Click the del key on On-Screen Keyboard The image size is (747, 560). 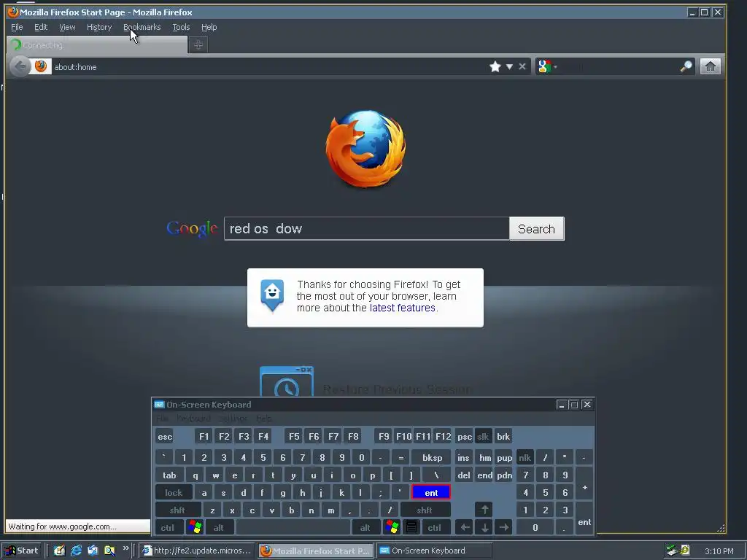(x=463, y=475)
